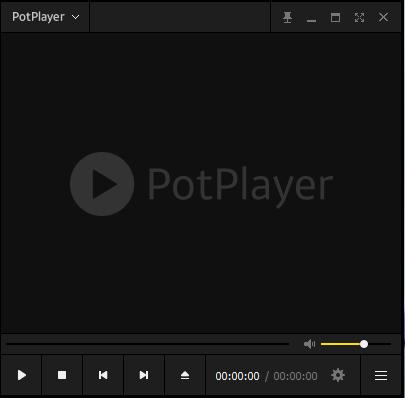Pin the window always on top

click(287, 17)
